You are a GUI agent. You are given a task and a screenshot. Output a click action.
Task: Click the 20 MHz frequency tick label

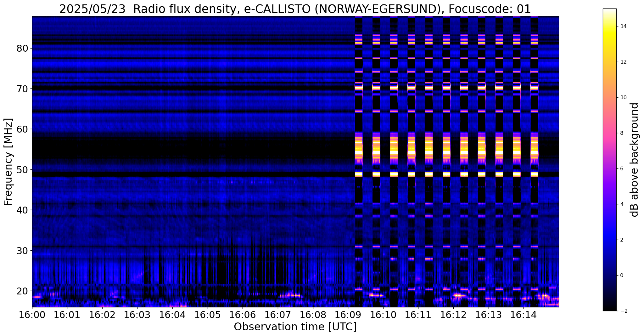tap(22, 291)
